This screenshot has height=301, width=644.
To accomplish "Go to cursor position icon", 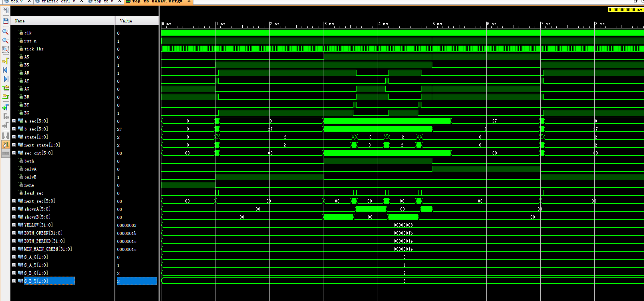I will click(x=6, y=61).
